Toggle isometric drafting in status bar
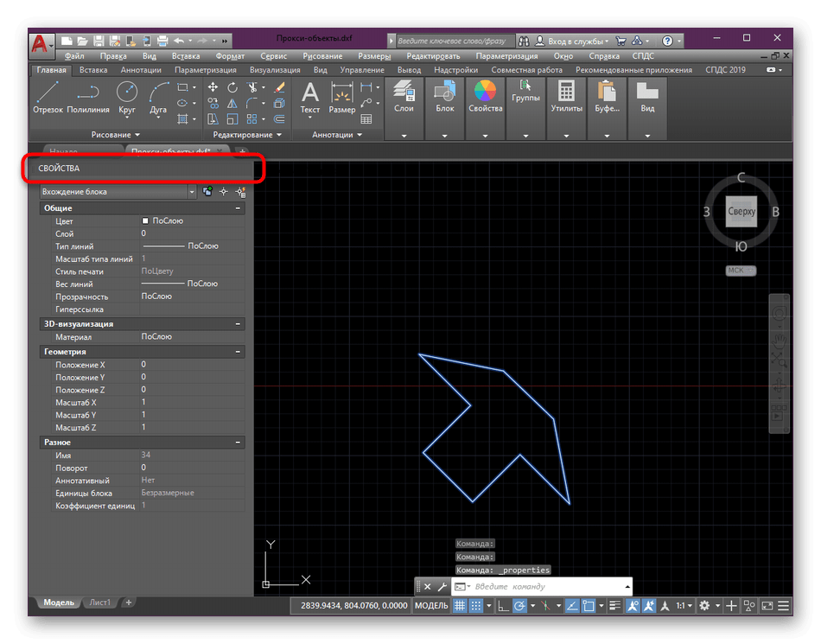 [x=545, y=606]
